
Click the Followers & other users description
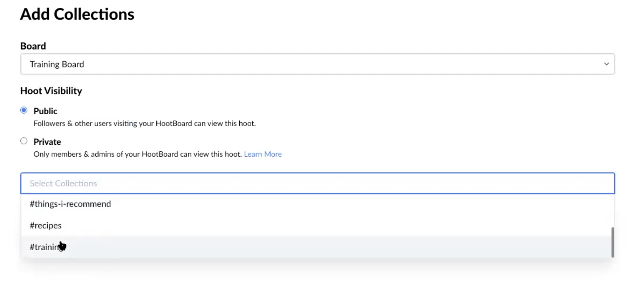click(x=145, y=123)
